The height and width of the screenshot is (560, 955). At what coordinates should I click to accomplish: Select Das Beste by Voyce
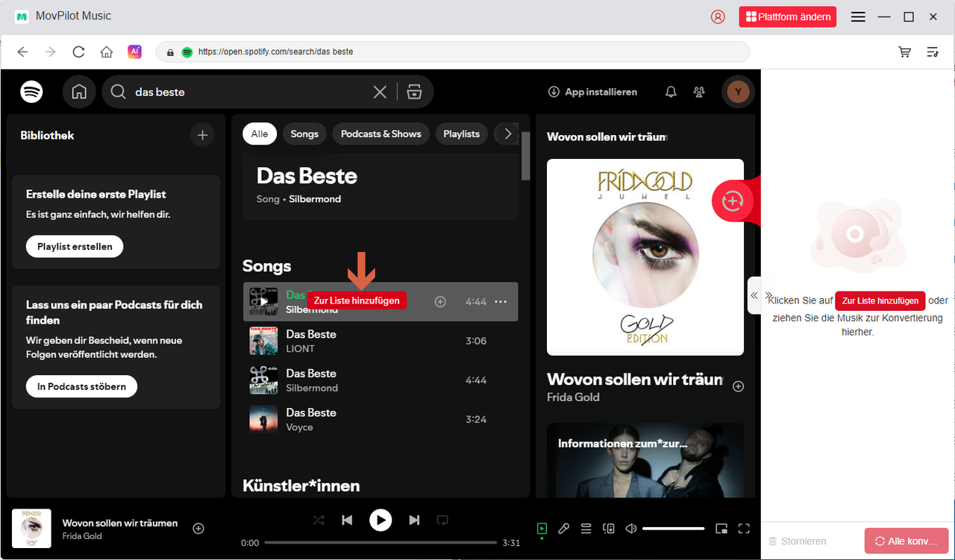(x=381, y=419)
